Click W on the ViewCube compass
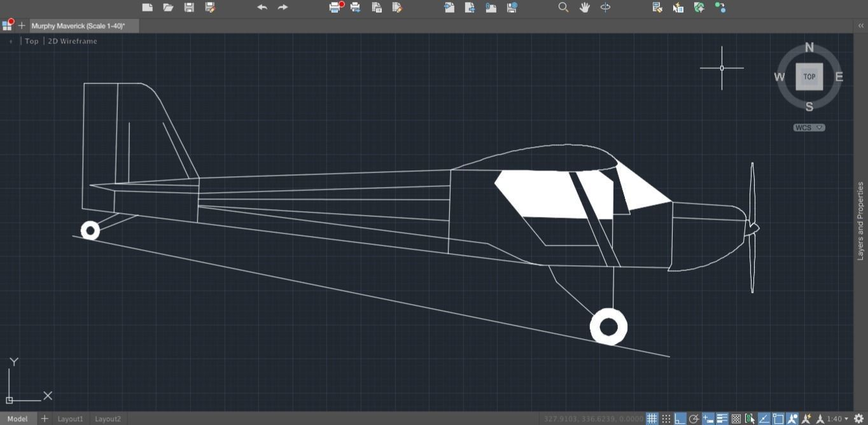This screenshot has width=868, height=425. (x=780, y=77)
